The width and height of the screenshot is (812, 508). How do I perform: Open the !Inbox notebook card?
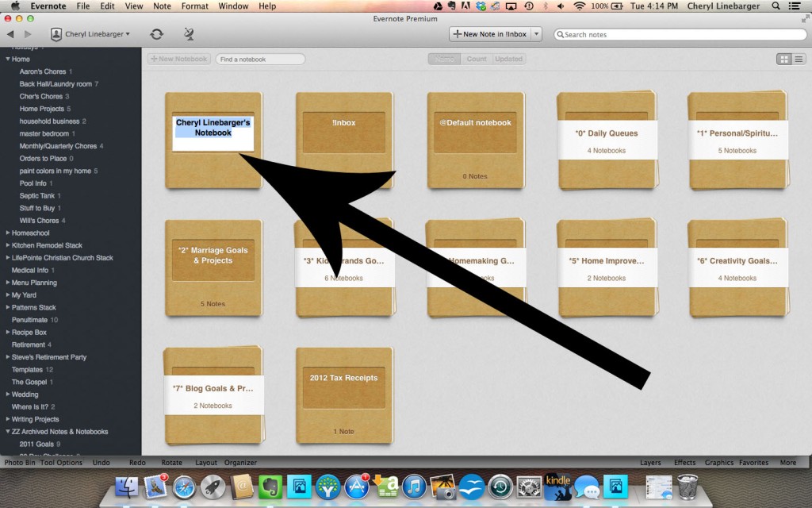pyautogui.click(x=344, y=140)
